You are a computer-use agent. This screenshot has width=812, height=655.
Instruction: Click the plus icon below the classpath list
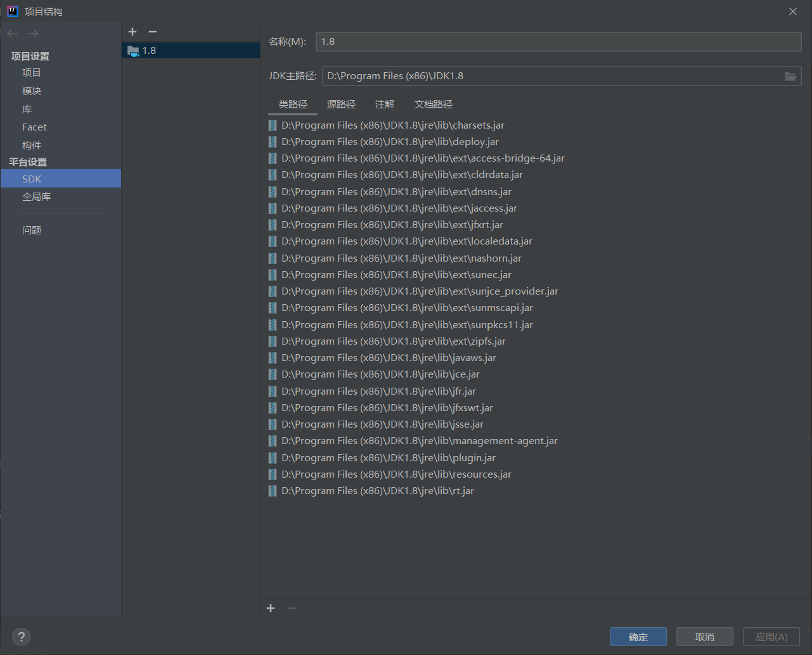(x=271, y=608)
